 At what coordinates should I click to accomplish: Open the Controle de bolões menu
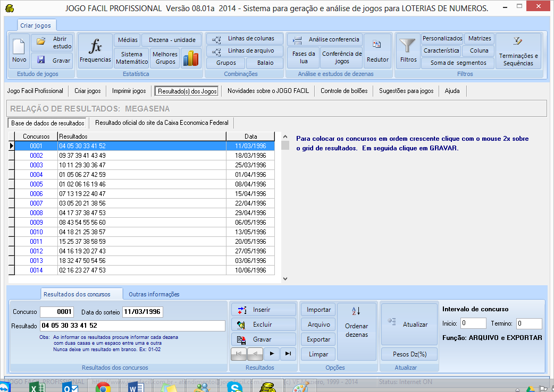coord(344,91)
